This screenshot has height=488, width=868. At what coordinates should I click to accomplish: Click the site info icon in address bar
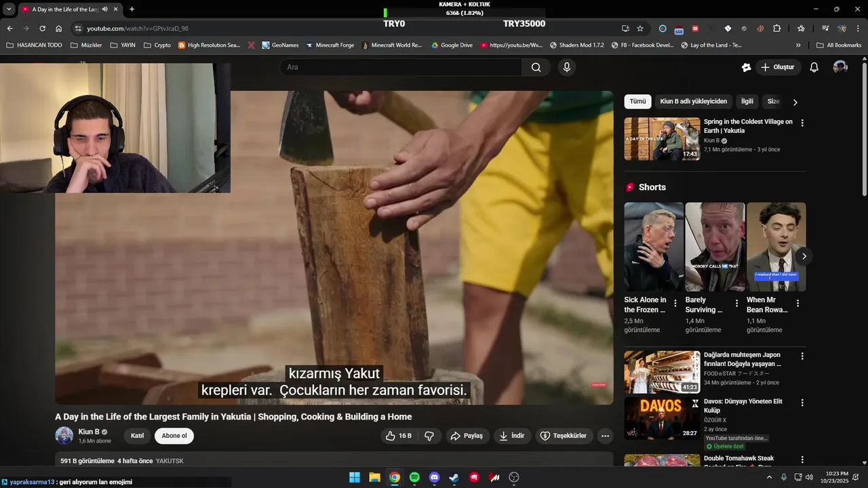click(x=78, y=28)
